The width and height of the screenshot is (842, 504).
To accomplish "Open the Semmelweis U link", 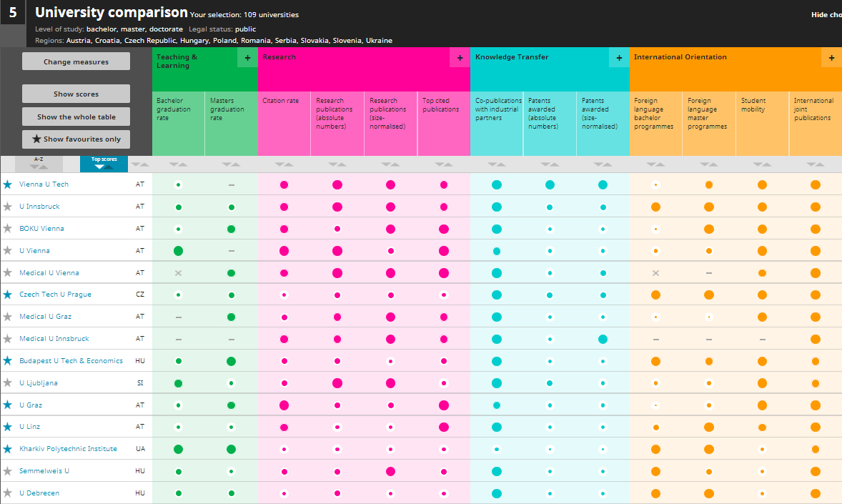I will click(x=44, y=470).
